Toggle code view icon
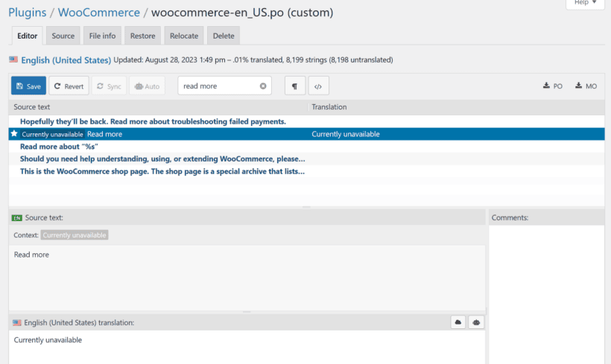 [317, 86]
